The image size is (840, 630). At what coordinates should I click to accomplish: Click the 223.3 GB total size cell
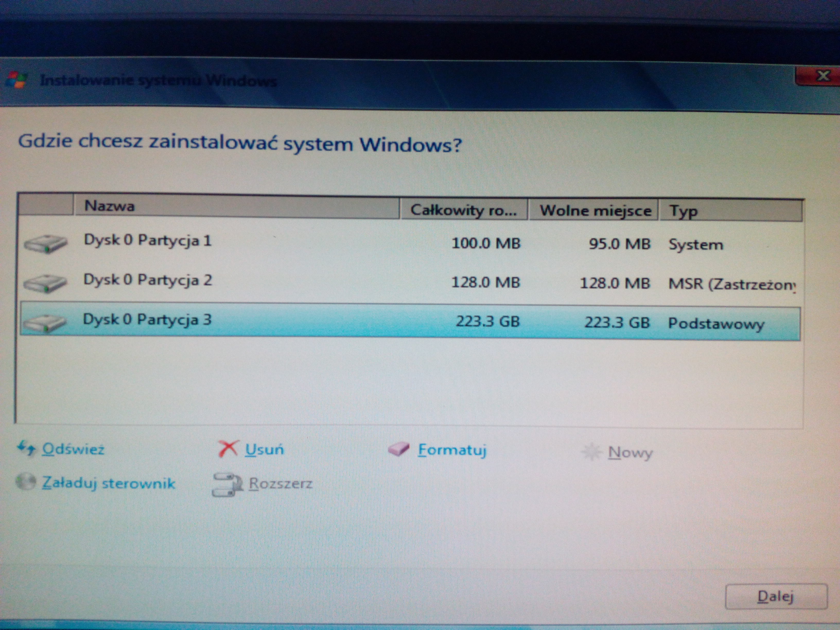[488, 322]
